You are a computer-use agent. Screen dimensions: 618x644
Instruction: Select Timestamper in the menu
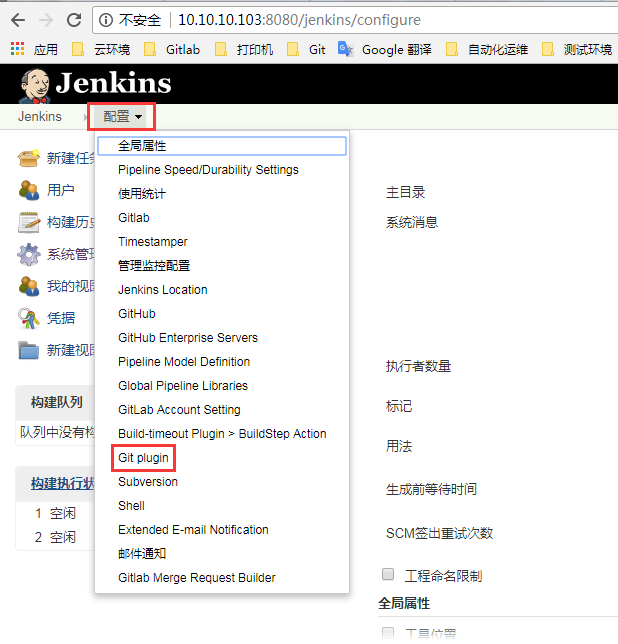click(153, 242)
